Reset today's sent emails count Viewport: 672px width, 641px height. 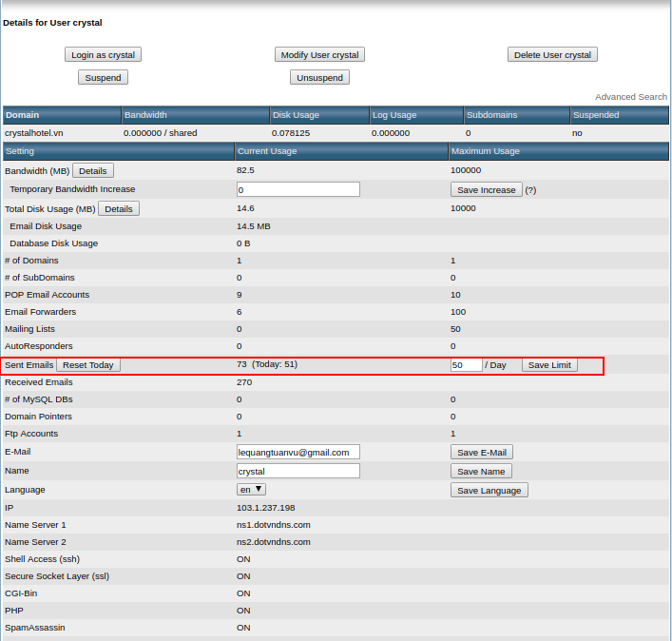coord(88,365)
